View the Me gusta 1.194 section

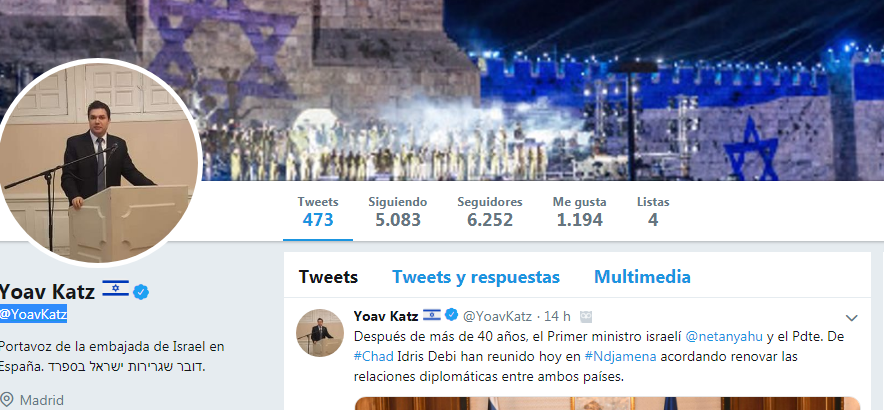(x=580, y=211)
